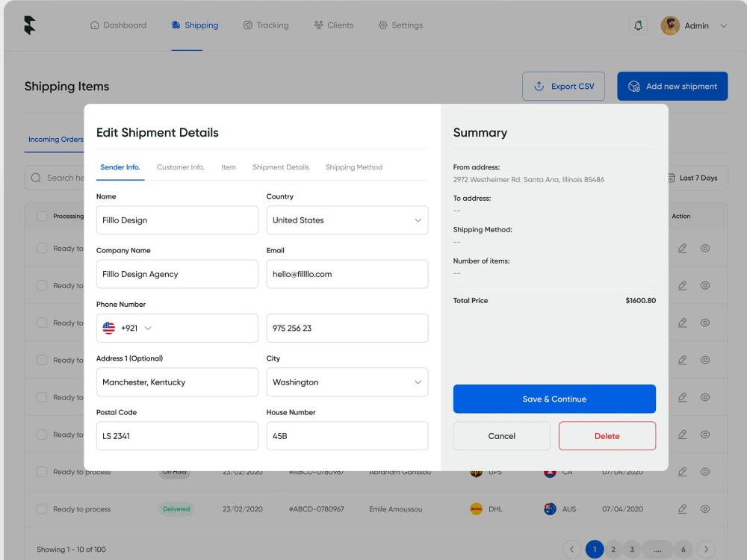Click the Company Name input field
Viewport: 747px width, 560px height.
coord(177,274)
